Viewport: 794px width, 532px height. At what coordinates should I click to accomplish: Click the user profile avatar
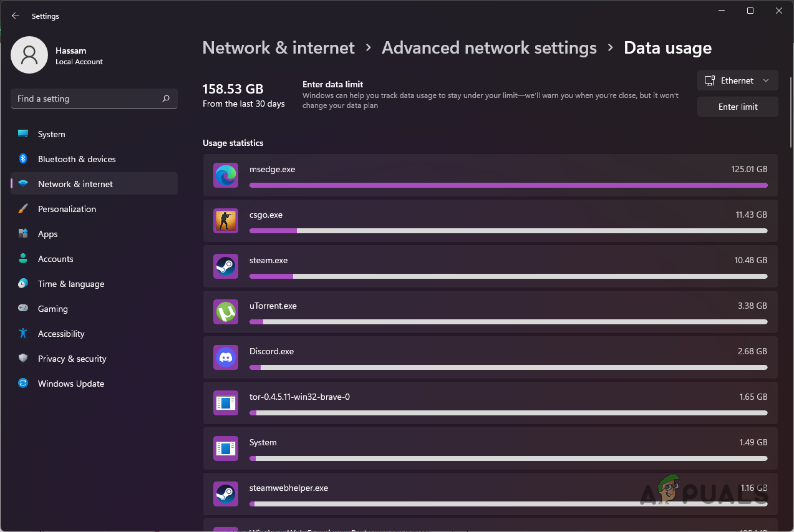(29, 55)
